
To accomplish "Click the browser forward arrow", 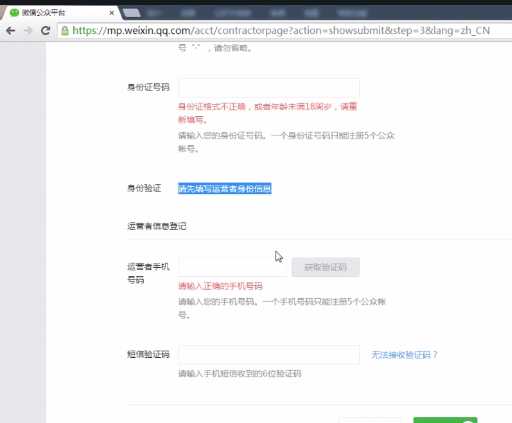I will coord(28,31).
